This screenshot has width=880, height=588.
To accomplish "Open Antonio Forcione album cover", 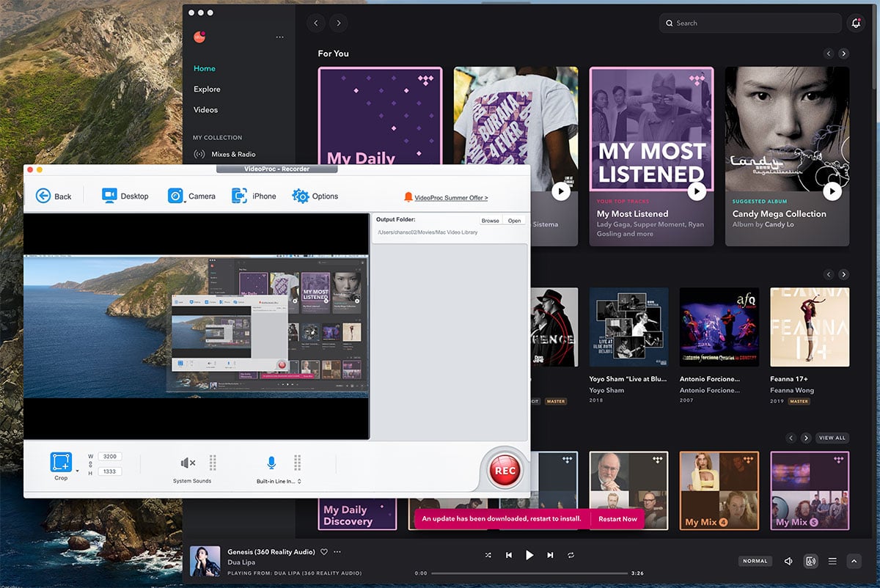I will 719,327.
